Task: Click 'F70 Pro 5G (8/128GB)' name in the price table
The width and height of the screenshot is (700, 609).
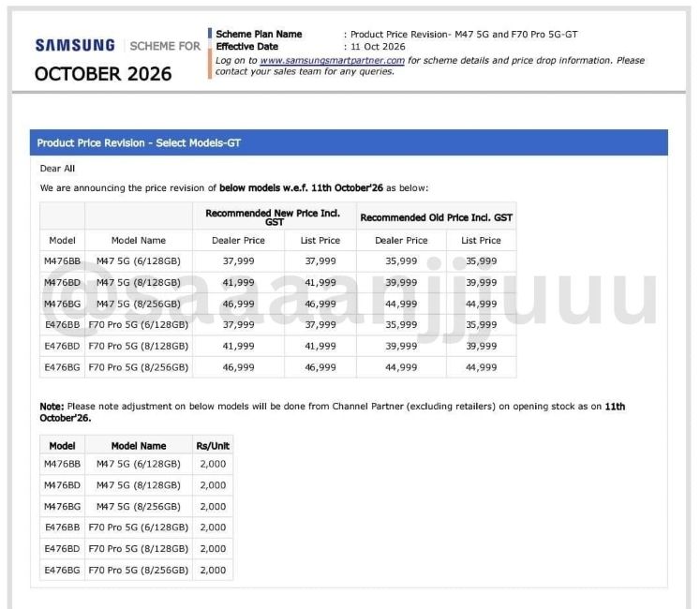Action: [x=139, y=346]
